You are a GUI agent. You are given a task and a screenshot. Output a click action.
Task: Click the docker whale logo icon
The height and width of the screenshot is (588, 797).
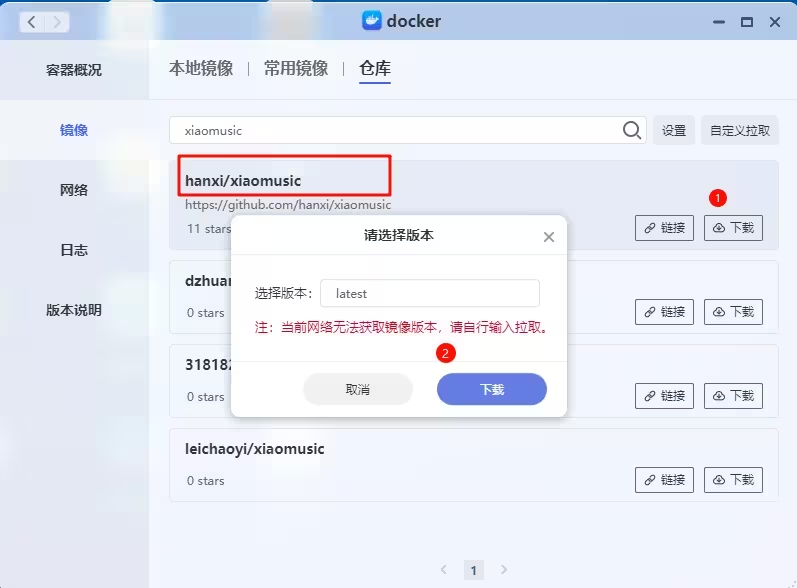pyautogui.click(x=372, y=21)
